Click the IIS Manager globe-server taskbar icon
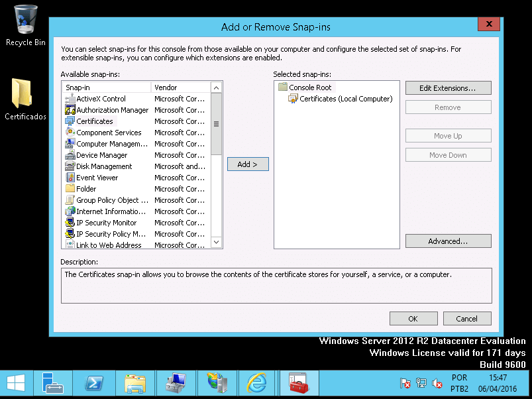 point(217,383)
